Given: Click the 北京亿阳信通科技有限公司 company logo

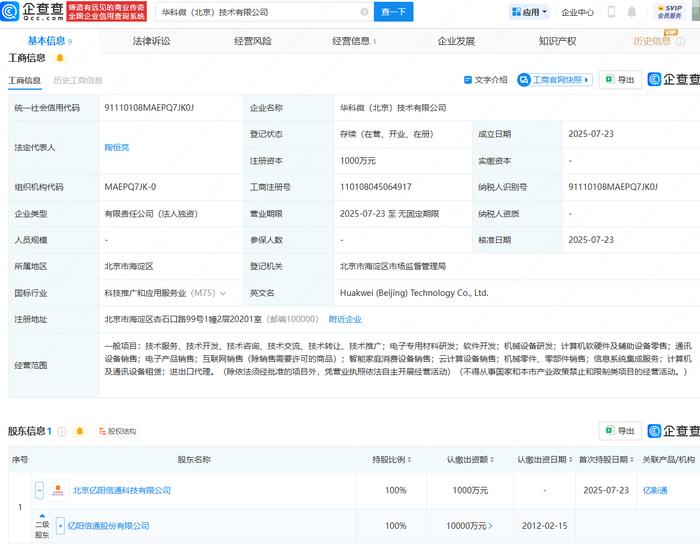Looking at the screenshot, I should [58, 490].
